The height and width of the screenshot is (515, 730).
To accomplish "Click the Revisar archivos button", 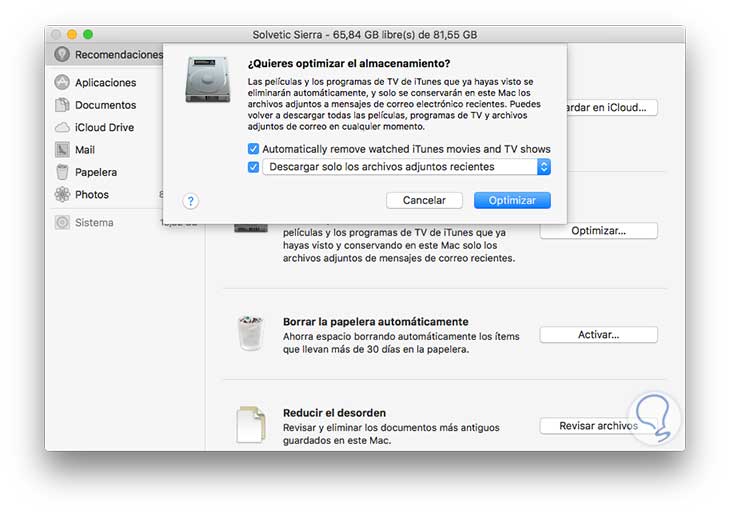I will coord(599,426).
